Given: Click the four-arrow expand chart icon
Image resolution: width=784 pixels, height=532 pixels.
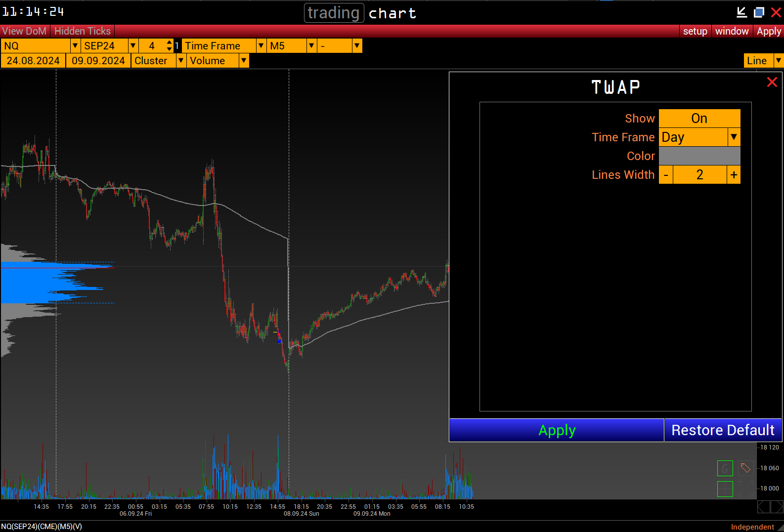Looking at the screenshot, I should 745,489.
